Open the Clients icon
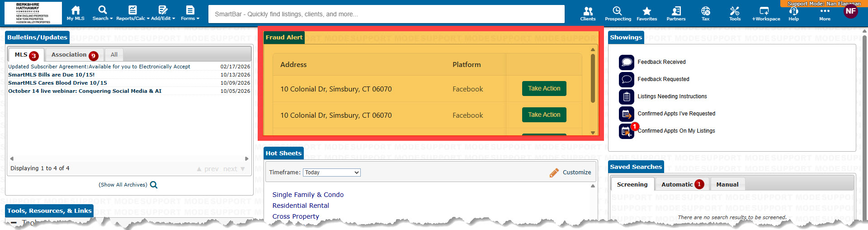 point(588,13)
